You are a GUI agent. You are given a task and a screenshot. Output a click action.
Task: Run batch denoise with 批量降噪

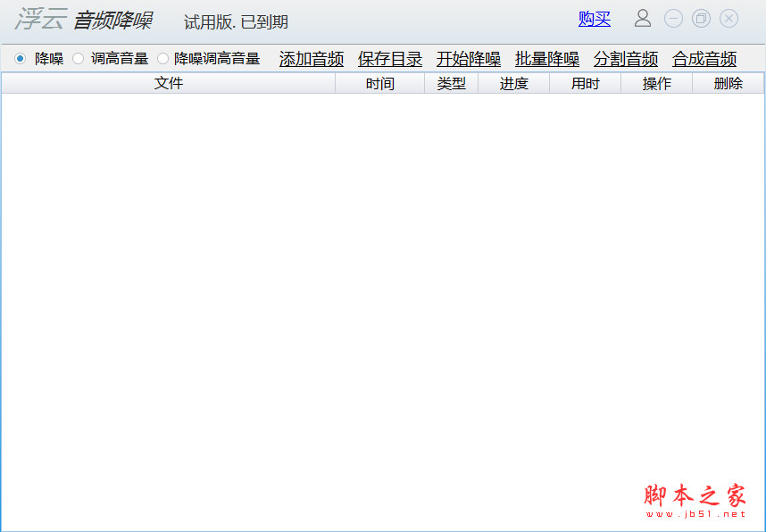point(546,59)
